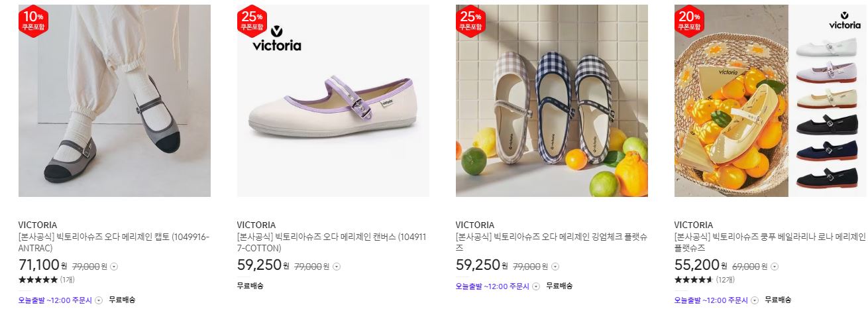Click 10% coupon badge on first product
Screen dimensions: 868x309
click(x=33, y=21)
